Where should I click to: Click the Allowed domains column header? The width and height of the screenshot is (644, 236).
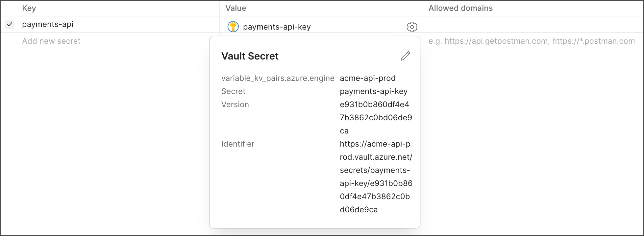(x=460, y=8)
